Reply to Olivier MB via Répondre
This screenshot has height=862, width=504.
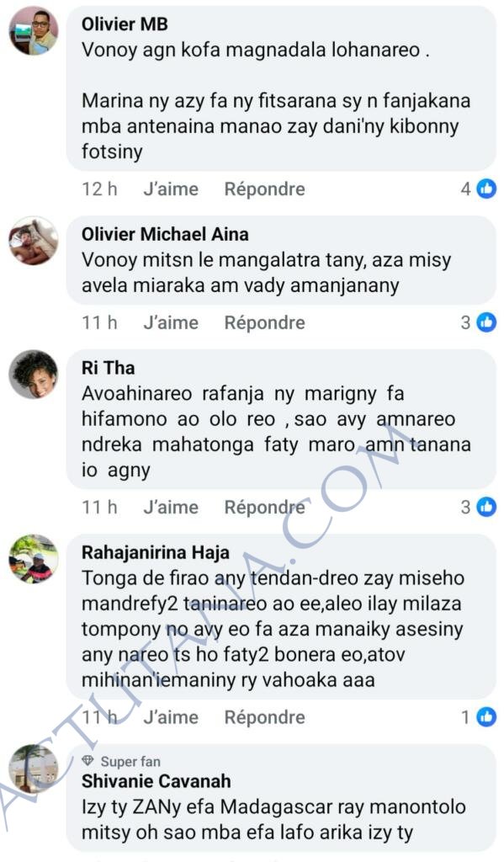coord(264,189)
